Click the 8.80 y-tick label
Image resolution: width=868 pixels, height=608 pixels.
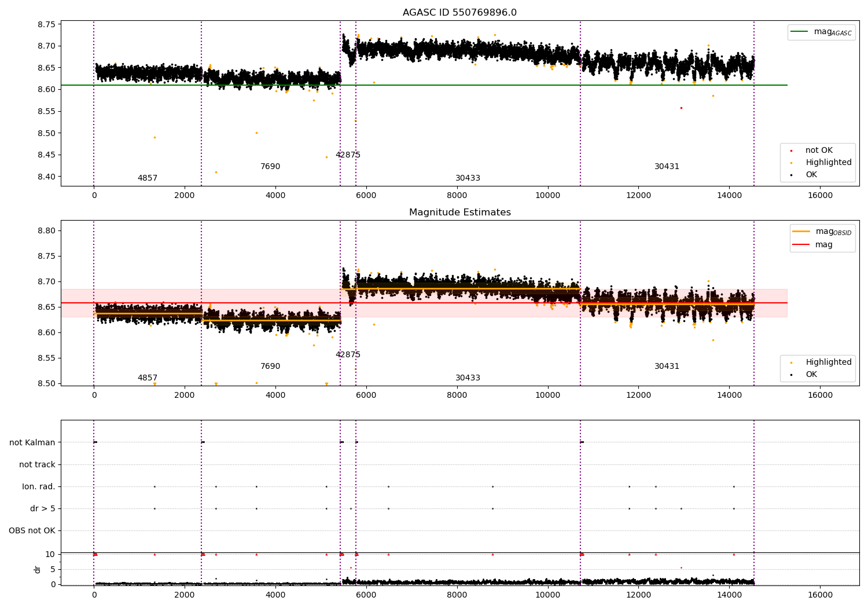(46, 230)
